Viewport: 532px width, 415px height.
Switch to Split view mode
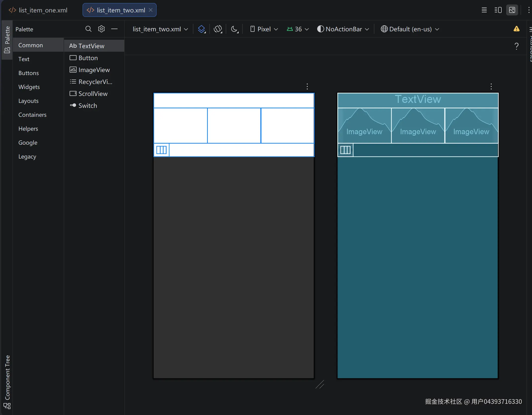coord(498,10)
